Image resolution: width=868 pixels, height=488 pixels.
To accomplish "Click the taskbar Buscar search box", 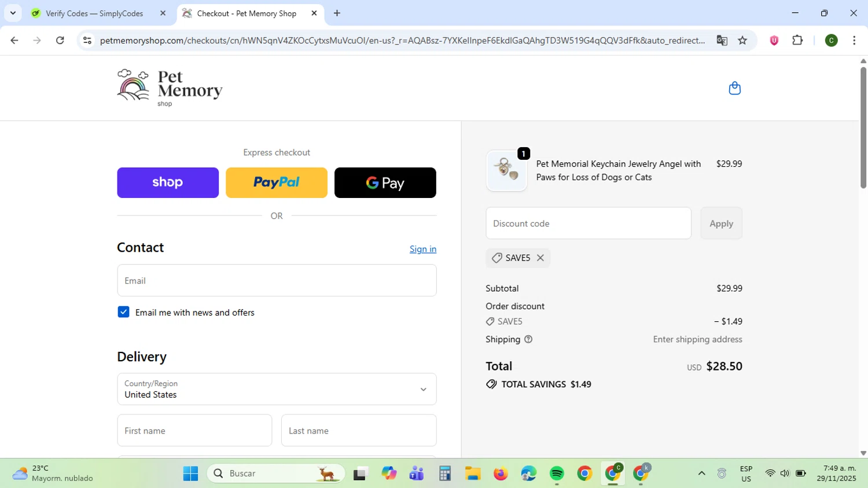I will [x=277, y=474].
